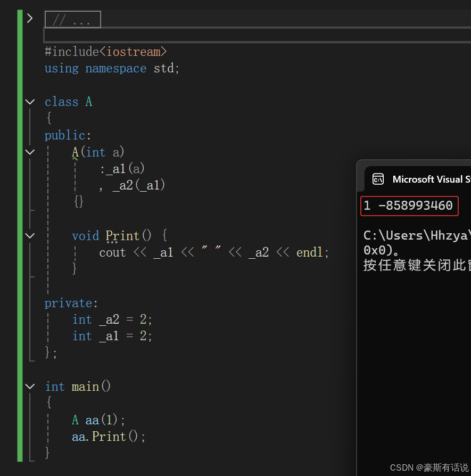
Task: Click the '#include<iostream>' line
Action: (x=105, y=52)
